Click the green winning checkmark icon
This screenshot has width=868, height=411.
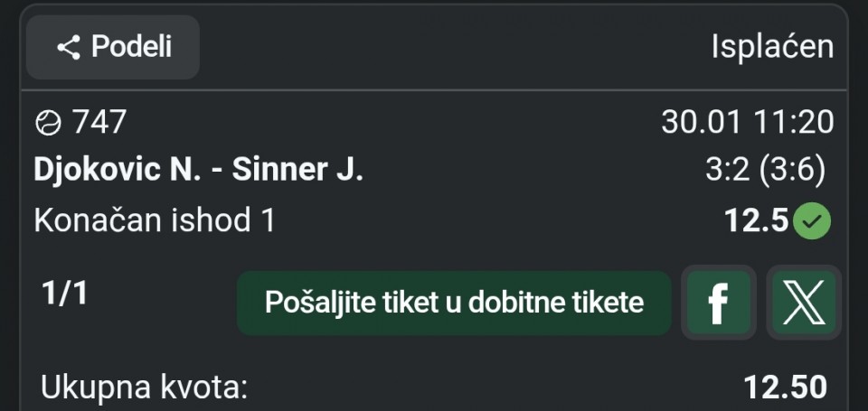coord(812,220)
